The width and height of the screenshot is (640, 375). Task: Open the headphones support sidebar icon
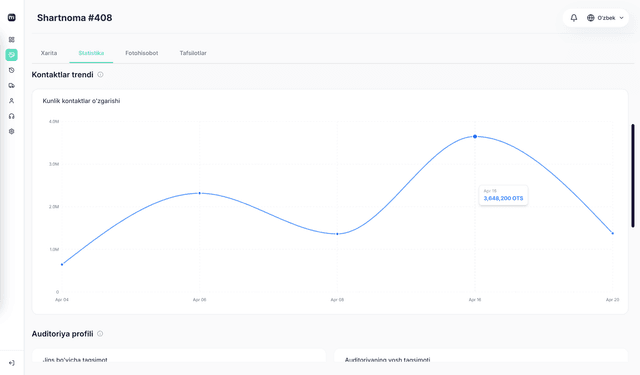point(11,116)
